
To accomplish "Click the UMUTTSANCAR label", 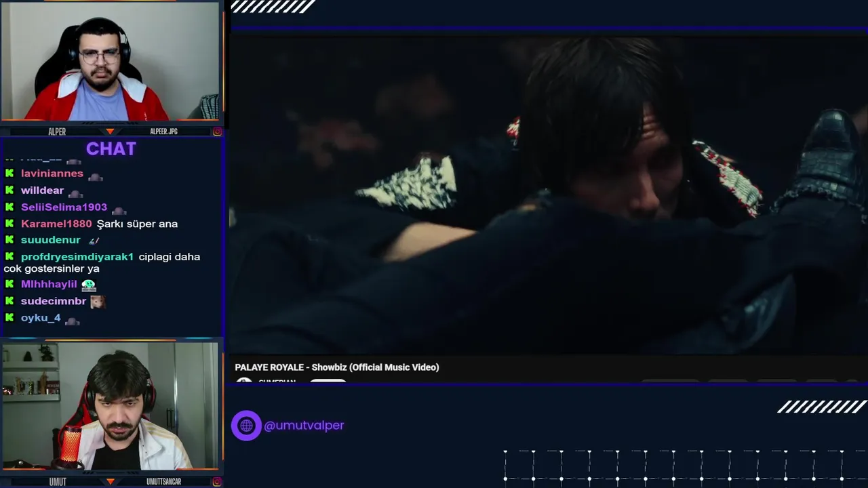I will [163, 482].
